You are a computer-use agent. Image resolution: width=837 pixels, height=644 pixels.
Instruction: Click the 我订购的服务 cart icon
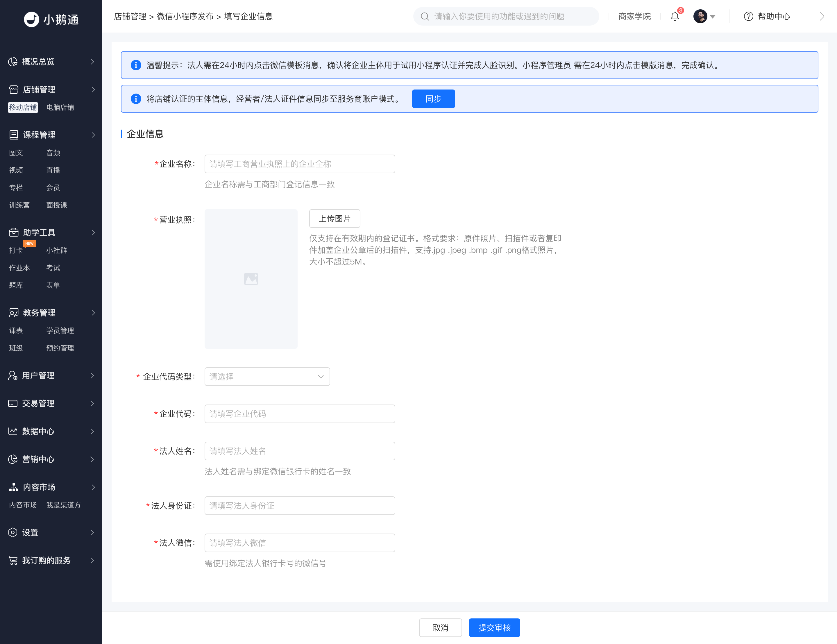(x=13, y=560)
